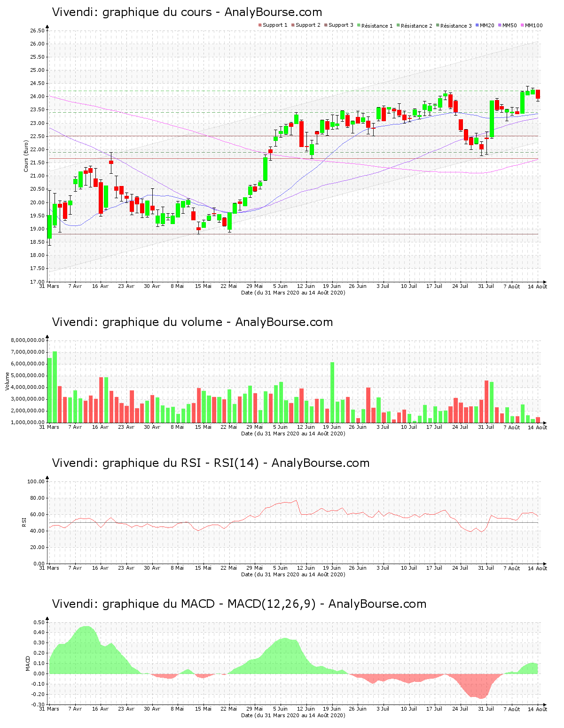The height and width of the screenshot is (728, 564).
Task: Click '19 Juin' under the volume chart
Action: pos(332,427)
